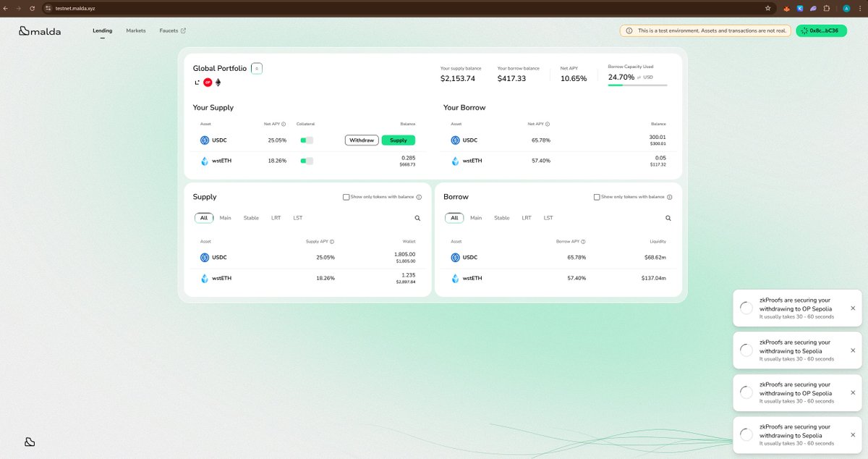Click the malda mark in the page footer
Screen dimensions: 868x459
click(x=30, y=442)
